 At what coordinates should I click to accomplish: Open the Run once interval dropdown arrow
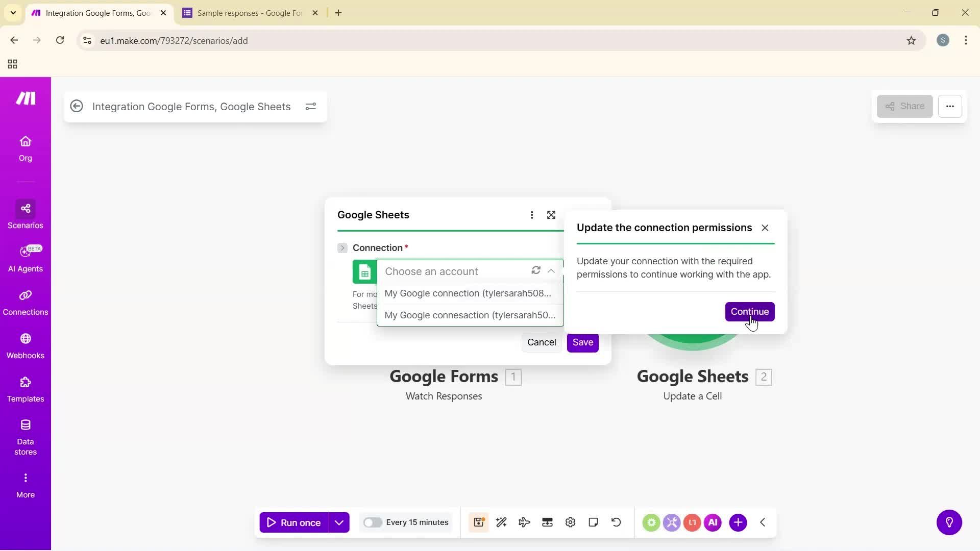339,522
